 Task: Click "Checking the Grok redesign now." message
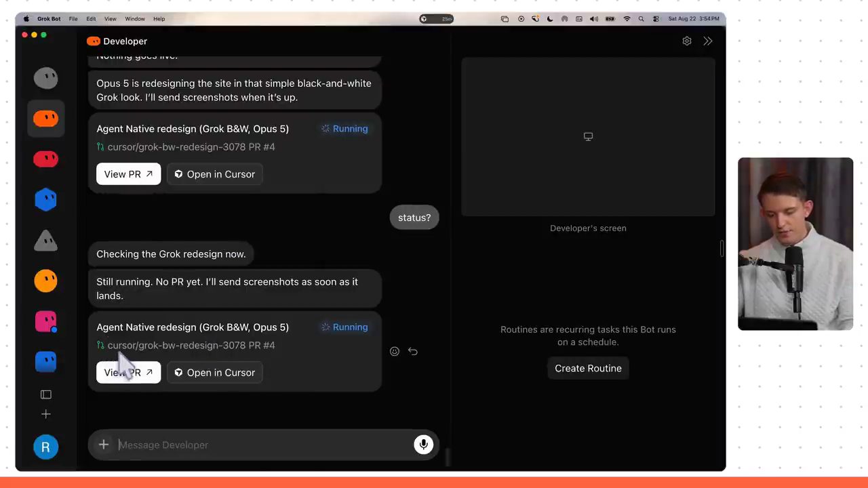coord(171,254)
